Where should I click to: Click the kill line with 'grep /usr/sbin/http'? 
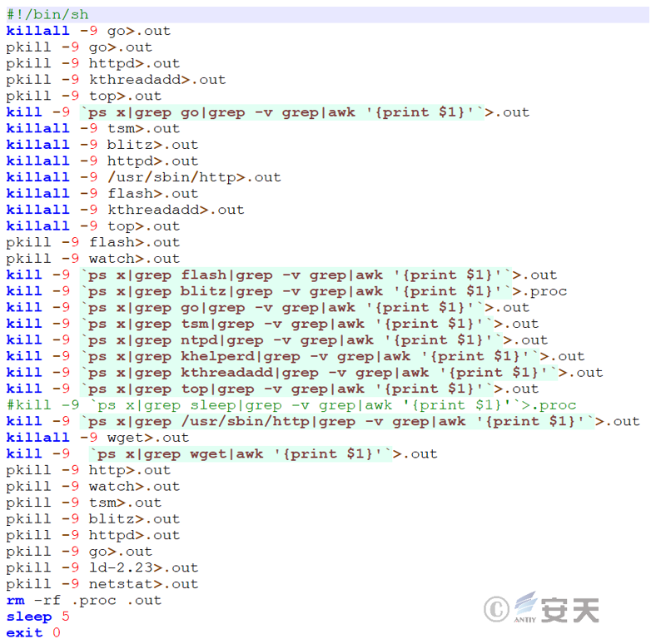click(x=323, y=422)
